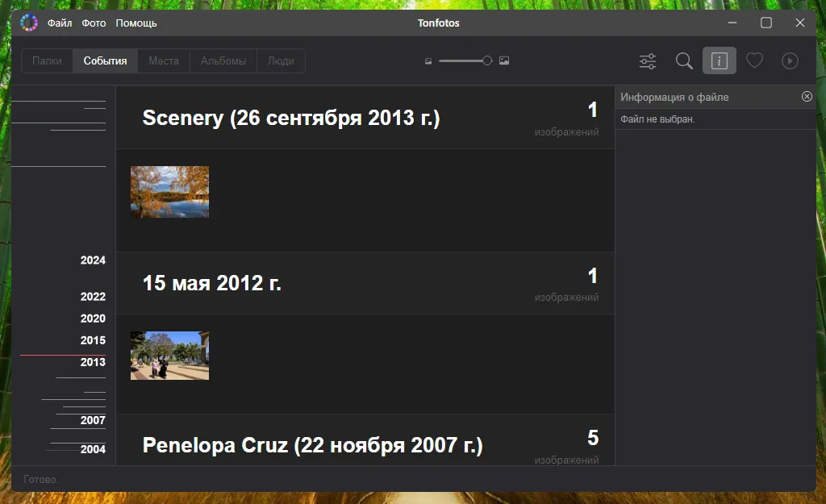Click the Tonfotos app logo icon

29,23
